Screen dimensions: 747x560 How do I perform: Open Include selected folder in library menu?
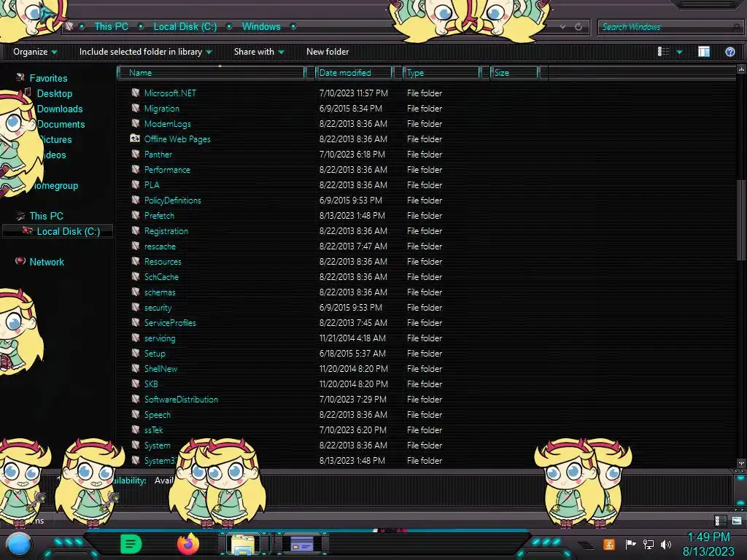click(x=145, y=52)
